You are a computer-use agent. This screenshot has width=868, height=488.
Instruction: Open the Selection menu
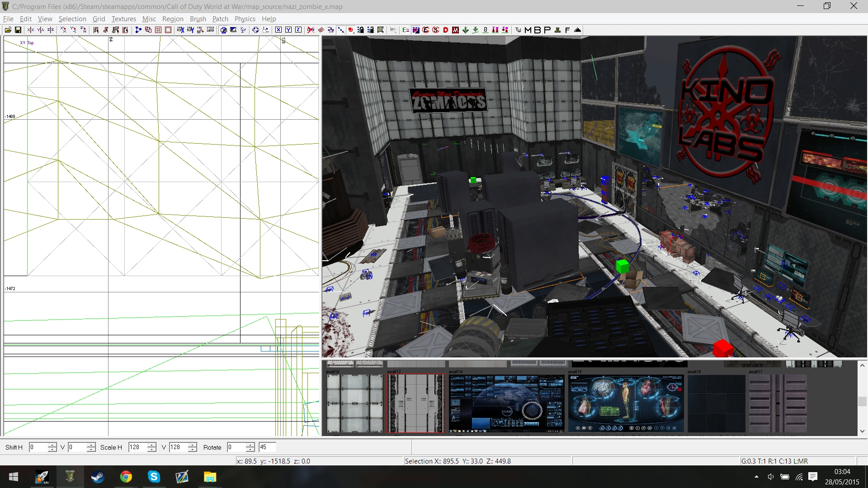coord(72,19)
